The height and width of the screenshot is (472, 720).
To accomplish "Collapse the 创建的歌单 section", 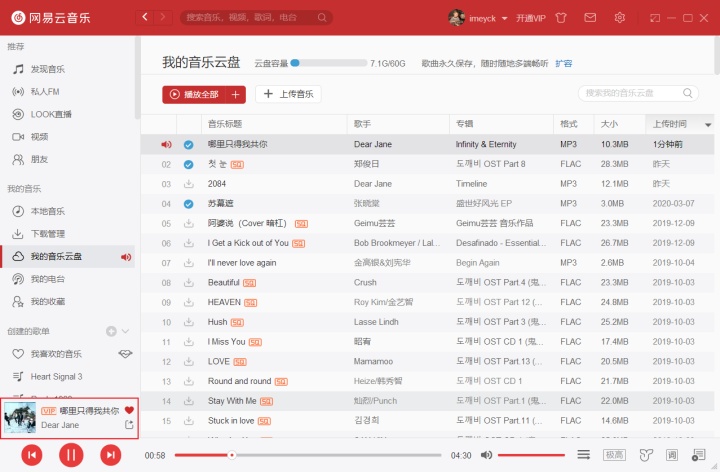I will click(x=125, y=332).
